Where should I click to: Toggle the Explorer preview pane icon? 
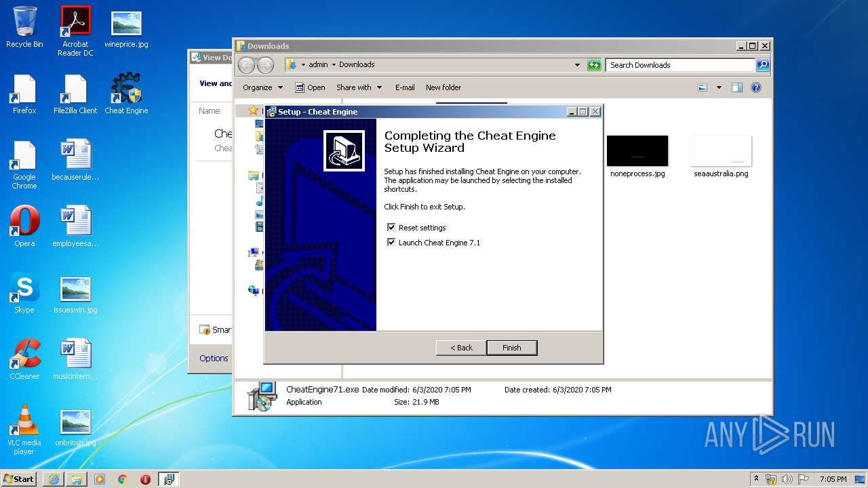[x=737, y=87]
